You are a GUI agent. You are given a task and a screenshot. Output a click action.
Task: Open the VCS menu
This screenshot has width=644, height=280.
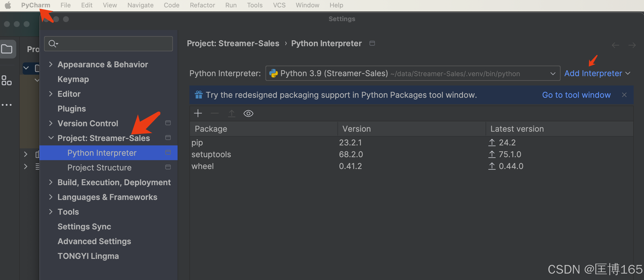(x=279, y=5)
